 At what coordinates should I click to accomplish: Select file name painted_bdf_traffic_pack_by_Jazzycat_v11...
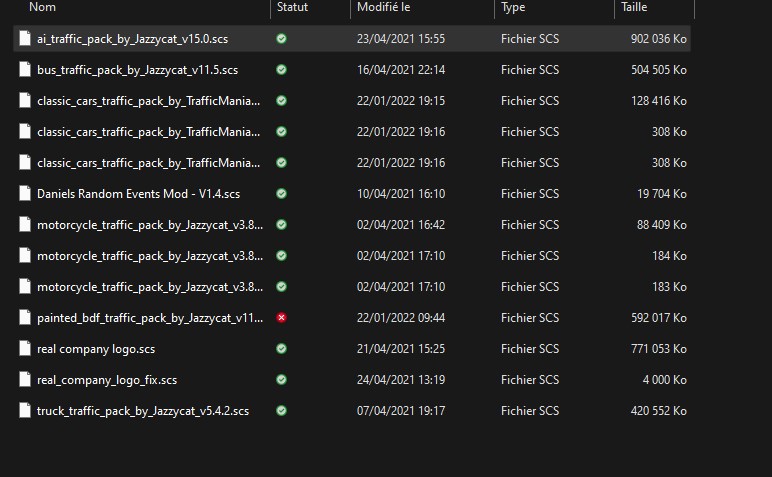[150, 318]
